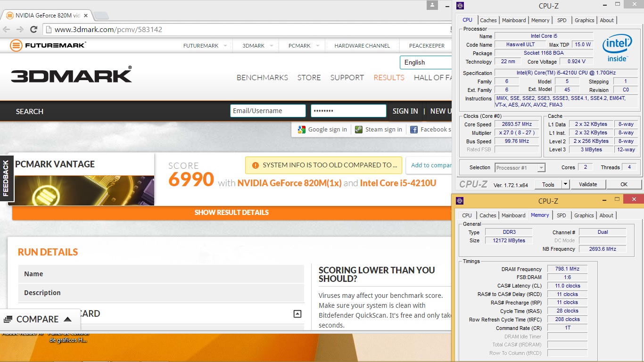Click the SIGN IN button
The width and height of the screenshot is (644, 362).
click(x=405, y=111)
